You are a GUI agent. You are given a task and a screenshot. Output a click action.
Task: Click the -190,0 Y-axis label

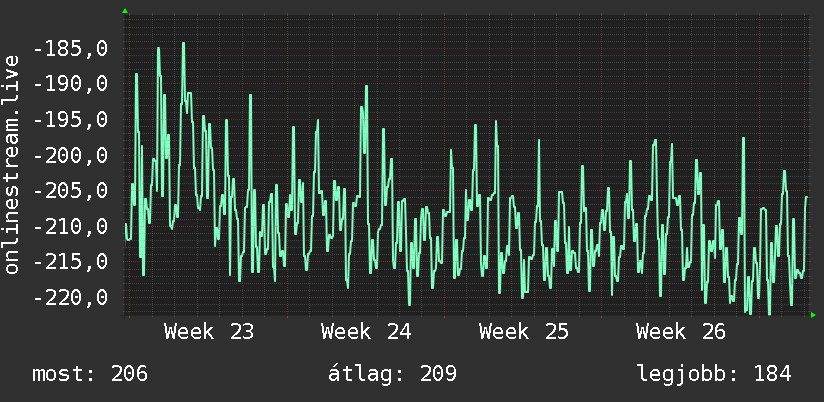pos(70,84)
